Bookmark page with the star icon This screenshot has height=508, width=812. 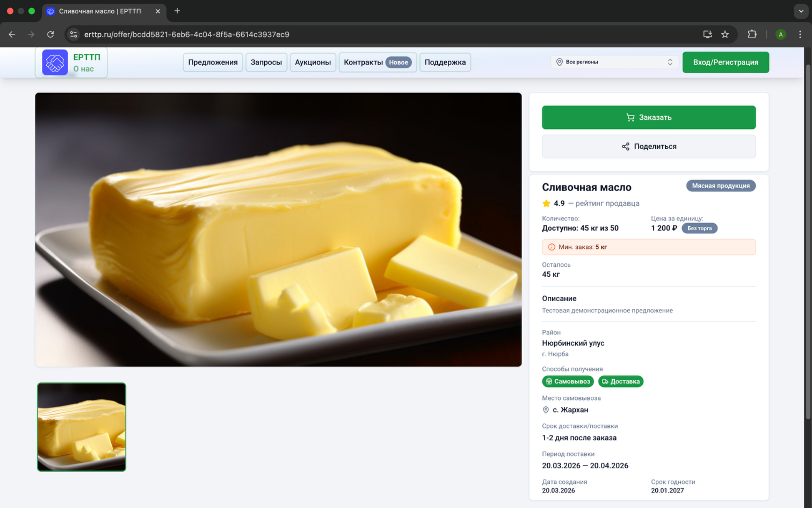click(725, 35)
